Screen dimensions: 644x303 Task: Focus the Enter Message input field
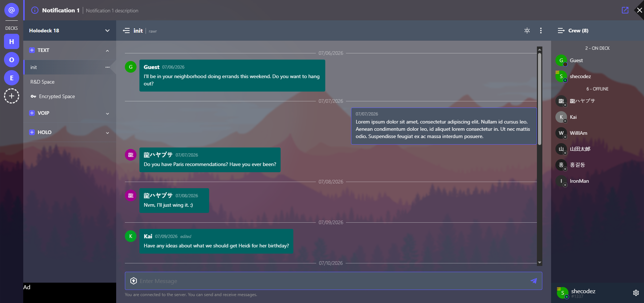pos(333,281)
